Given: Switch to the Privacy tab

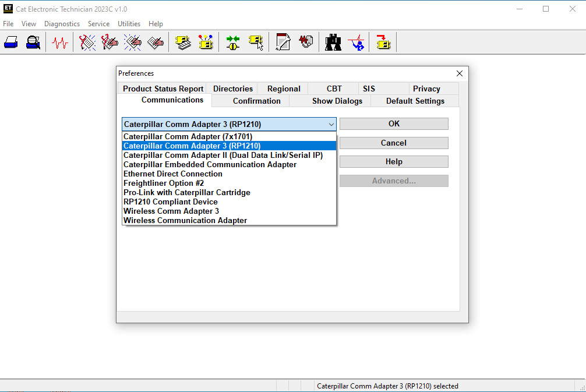Looking at the screenshot, I should point(426,89).
